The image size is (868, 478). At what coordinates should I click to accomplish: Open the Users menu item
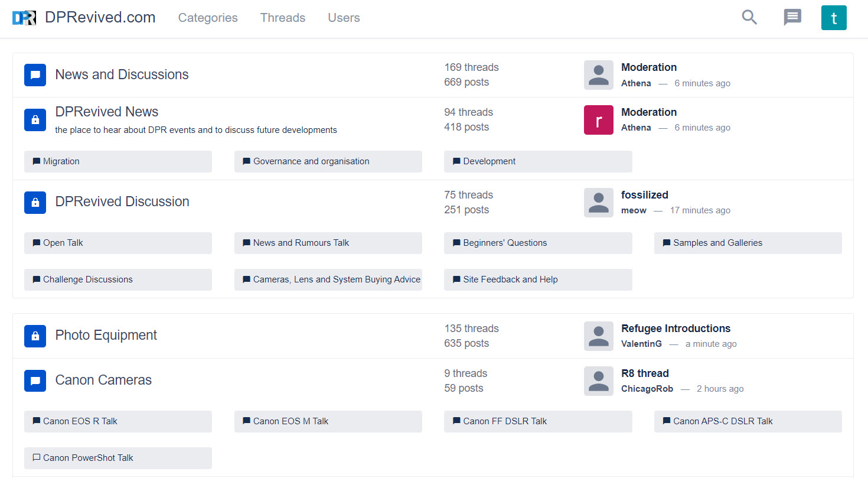point(344,18)
